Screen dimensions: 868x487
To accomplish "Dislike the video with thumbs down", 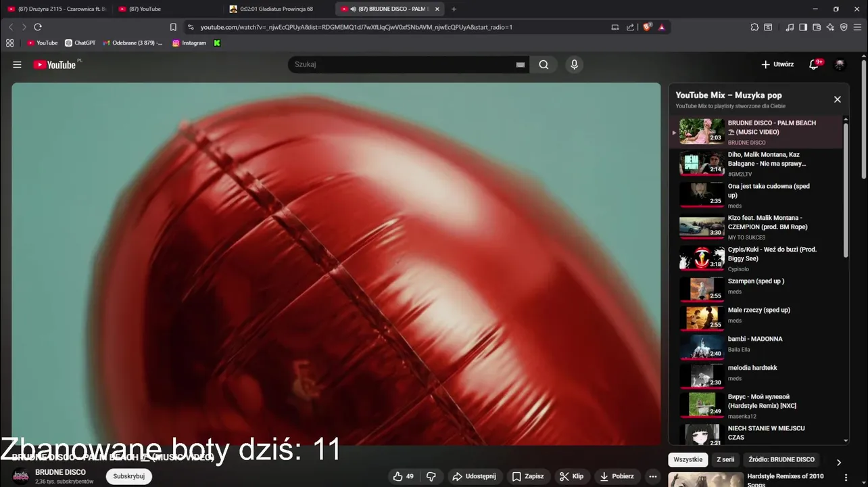I will point(431,476).
